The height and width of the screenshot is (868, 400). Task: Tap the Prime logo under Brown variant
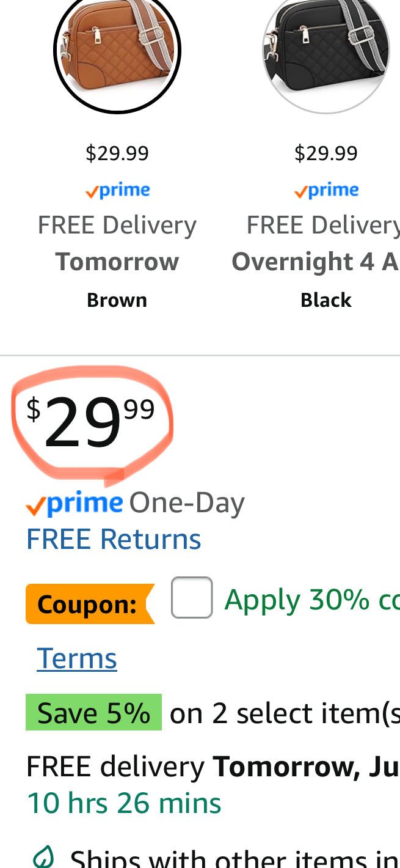[117, 191]
